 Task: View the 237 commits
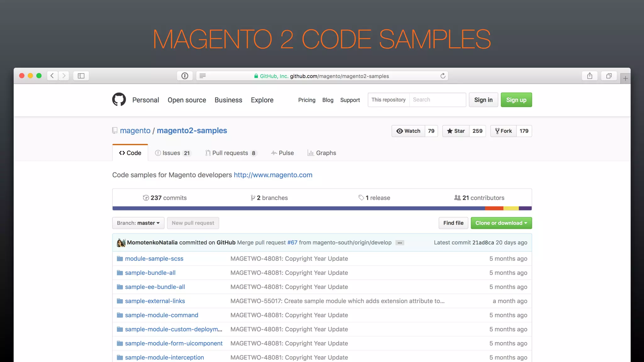point(165,198)
